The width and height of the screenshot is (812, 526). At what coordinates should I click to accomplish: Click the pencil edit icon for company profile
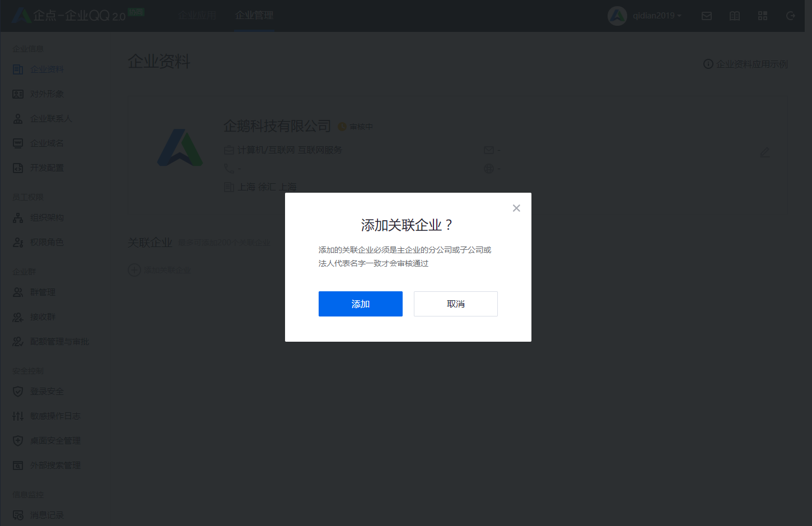tap(765, 152)
